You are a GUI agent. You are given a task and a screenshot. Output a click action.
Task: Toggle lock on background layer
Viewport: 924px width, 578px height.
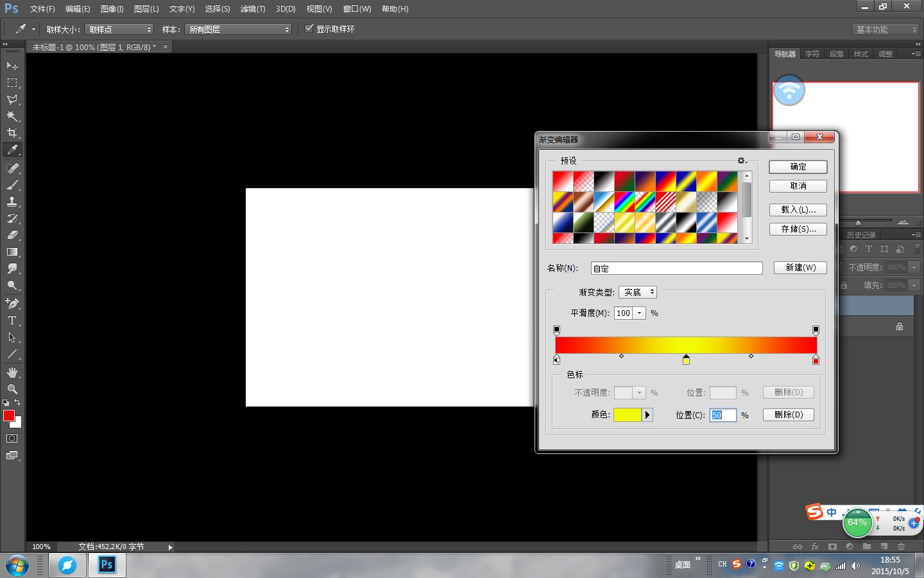click(900, 326)
